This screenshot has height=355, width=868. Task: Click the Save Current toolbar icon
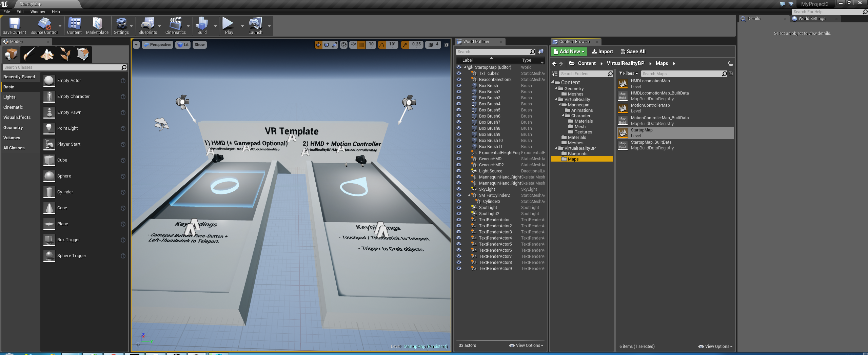pyautogui.click(x=14, y=26)
